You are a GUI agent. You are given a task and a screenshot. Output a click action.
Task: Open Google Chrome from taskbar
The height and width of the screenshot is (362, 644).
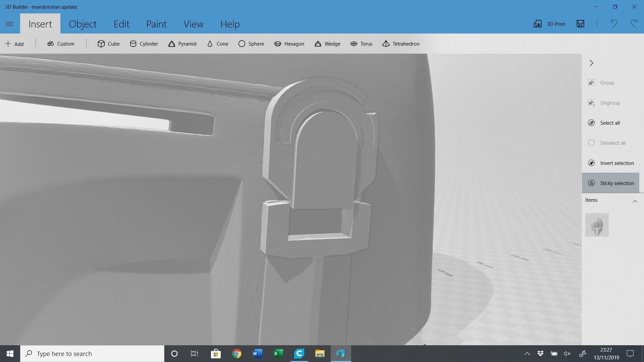(x=236, y=354)
